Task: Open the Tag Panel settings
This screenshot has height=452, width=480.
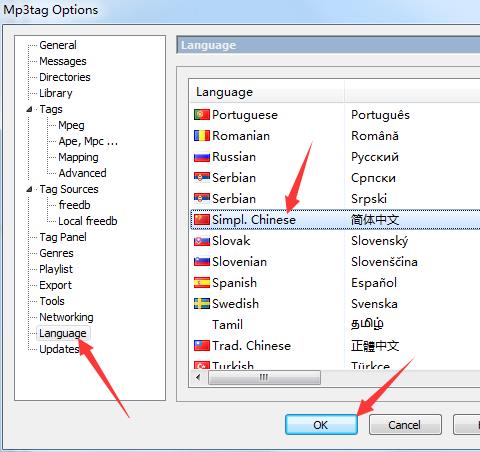Action: pyautogui.click(x=63, y=237)
